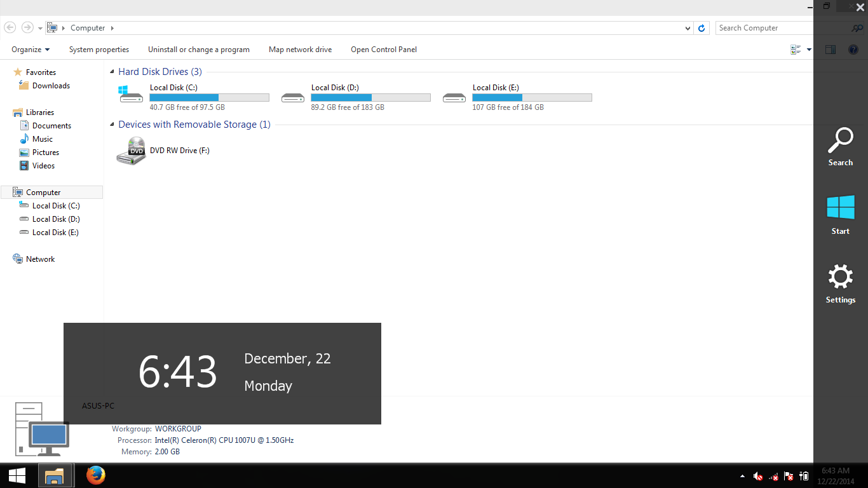Click the Change your view icon
Screen dimensions: 868x488
pyautogui.click(x=796, y=50)
